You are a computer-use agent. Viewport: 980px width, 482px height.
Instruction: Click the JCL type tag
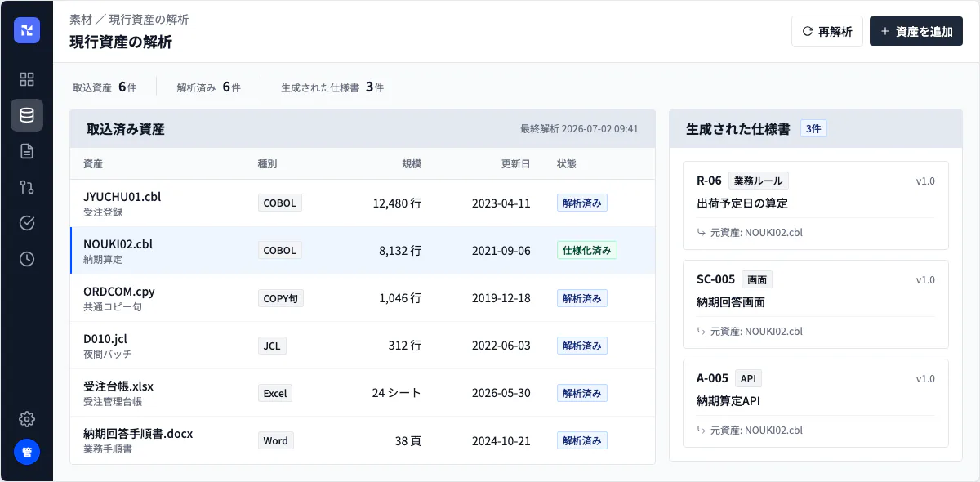tap(272, 346)
